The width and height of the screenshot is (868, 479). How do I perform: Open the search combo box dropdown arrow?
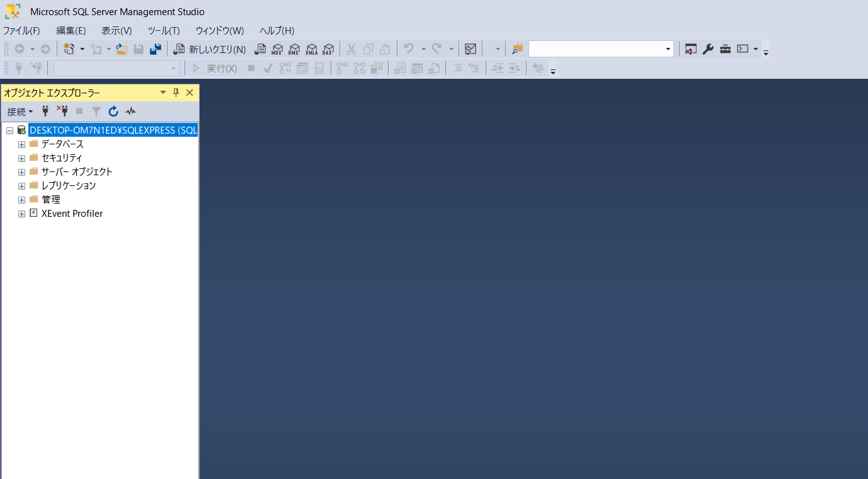coord(668,49)
